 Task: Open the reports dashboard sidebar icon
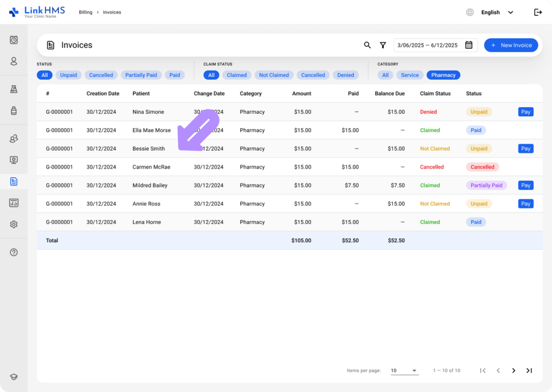pyautogui.click(x=13, y=203)
